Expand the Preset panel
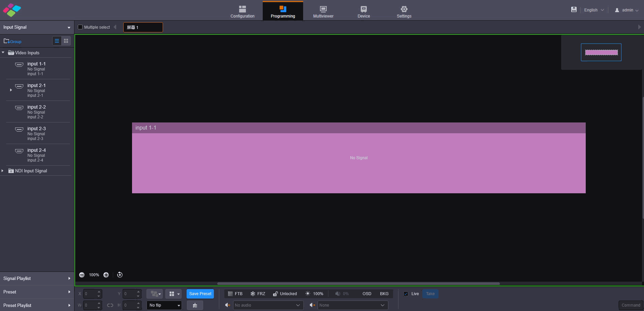 pyautogui.click(x=37, y=292)
